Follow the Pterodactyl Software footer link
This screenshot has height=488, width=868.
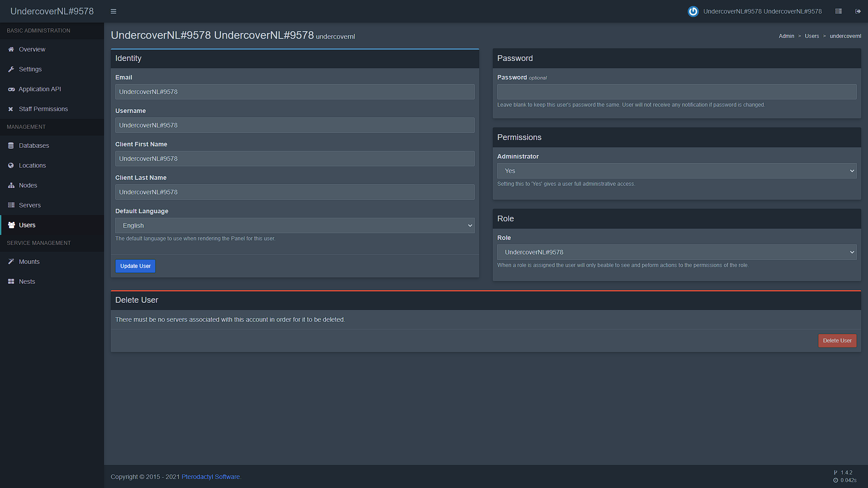[x=211, y=477]
